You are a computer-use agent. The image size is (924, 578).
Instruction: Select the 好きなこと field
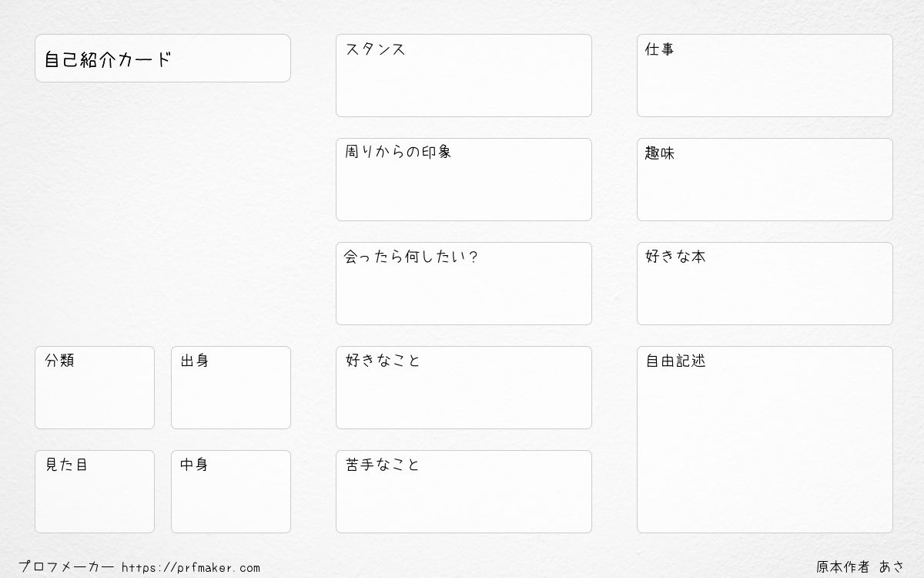pos(464,388)
